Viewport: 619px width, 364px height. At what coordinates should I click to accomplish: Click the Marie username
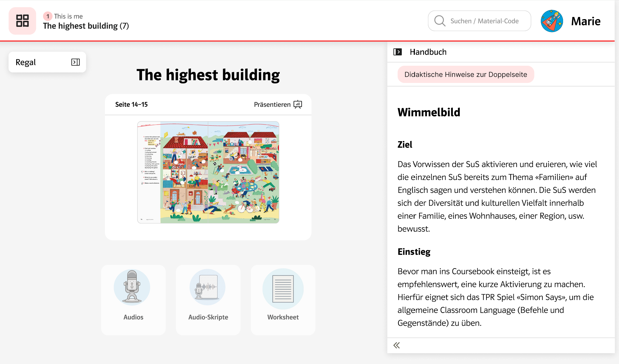[x=586, y=21]
